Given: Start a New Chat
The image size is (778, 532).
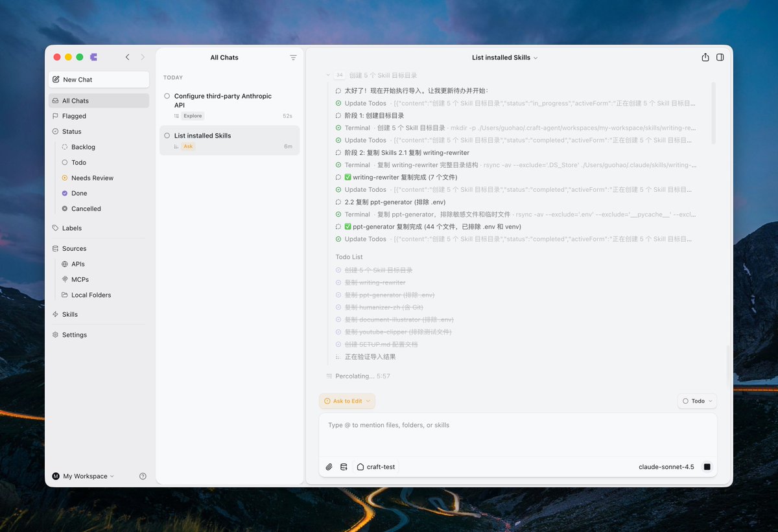Looking at the screenshot, I should click(x=99, y=80).
